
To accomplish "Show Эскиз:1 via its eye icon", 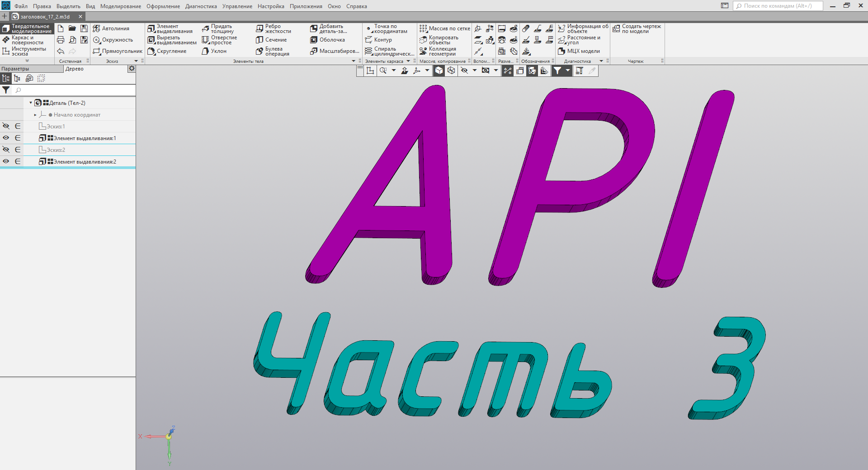I will [x=6, y=126].
